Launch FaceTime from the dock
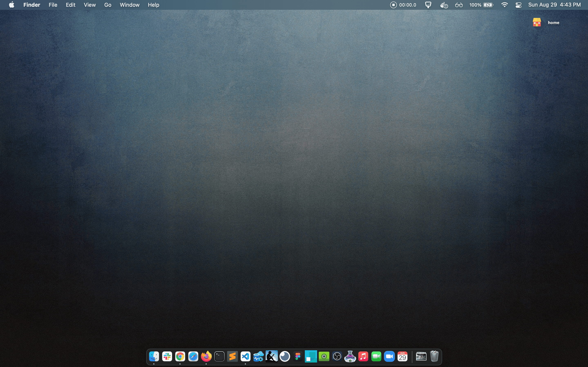 click(x=376, y=356)
